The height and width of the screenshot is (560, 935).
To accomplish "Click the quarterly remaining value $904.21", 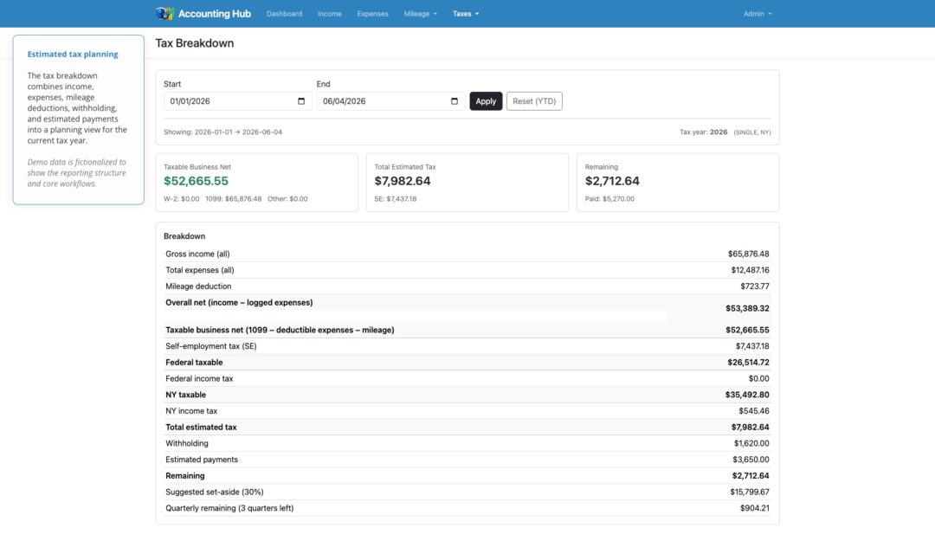I will pyautogui.click(x=755, y=508).
